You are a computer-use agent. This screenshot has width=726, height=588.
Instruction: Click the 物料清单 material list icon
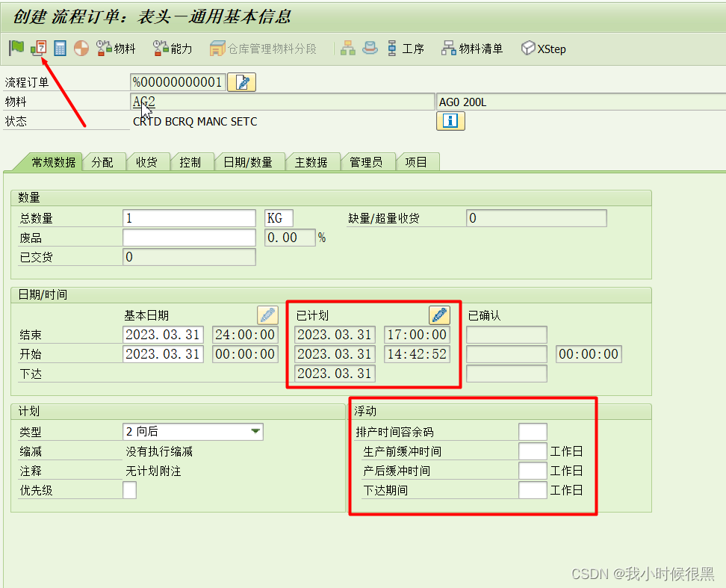pos(467,49)
